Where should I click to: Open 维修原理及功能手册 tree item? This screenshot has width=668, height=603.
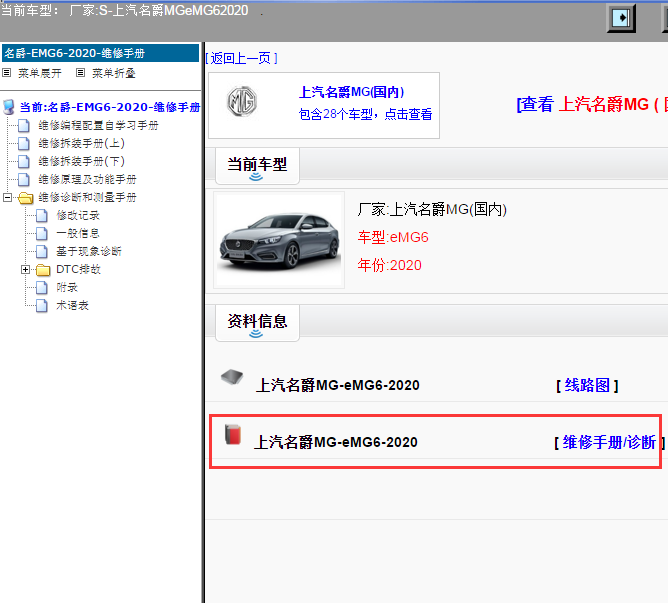tap(87, 179)
